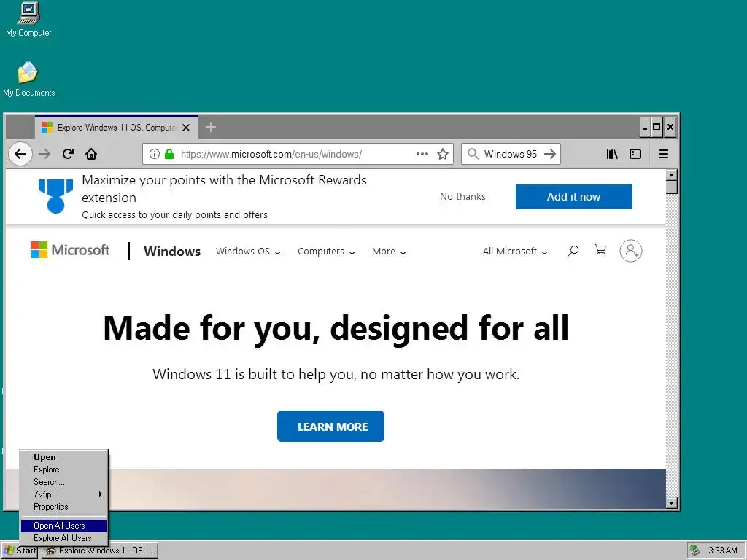Open the browser hamburger menu
Viewport: 747px width, 560px height.
point(664,154)
